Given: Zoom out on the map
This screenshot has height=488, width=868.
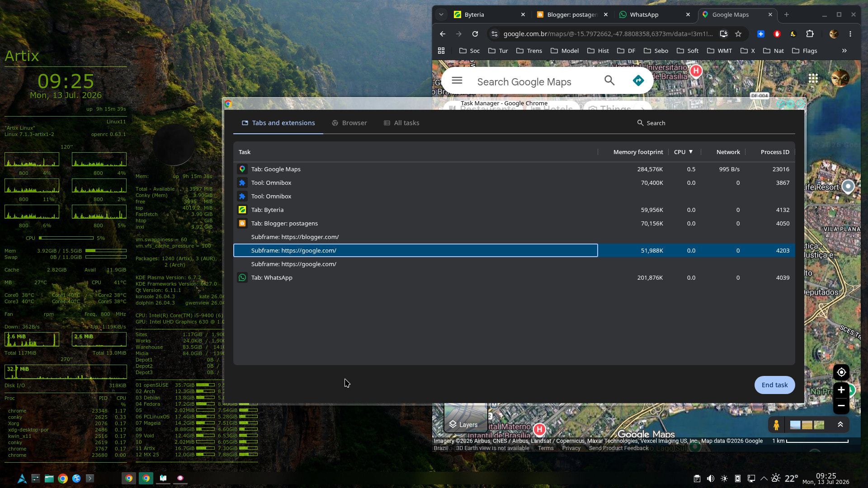Looking at the screenshot, I should [x=841, y=406].
